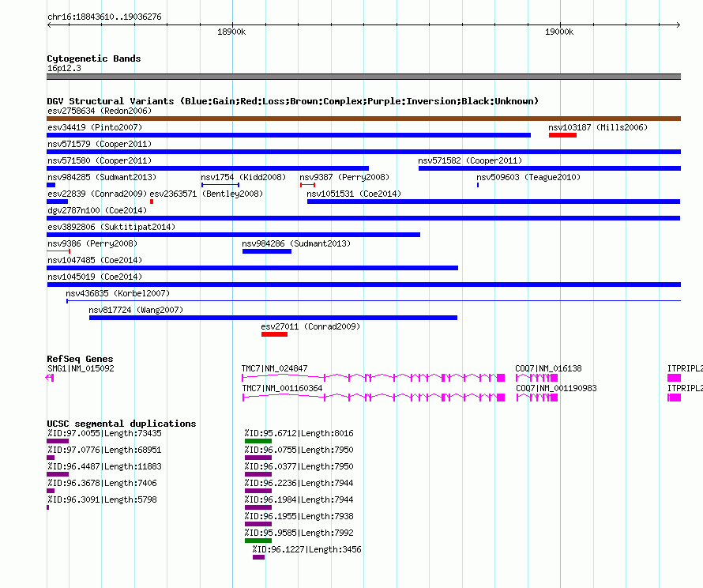Click the red nsv9387 (Perry2008) loss marker
The width and height of the screenshot is (703, 588).
(307, 185)
